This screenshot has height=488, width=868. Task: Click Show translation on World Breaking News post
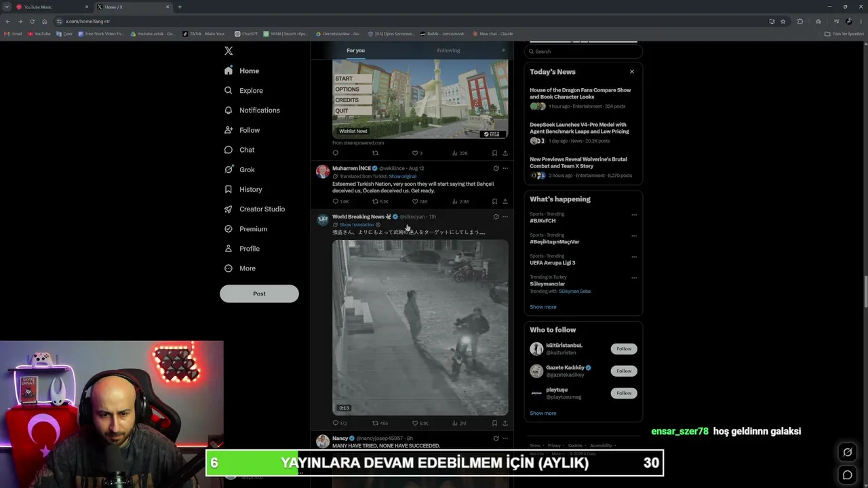357,225
